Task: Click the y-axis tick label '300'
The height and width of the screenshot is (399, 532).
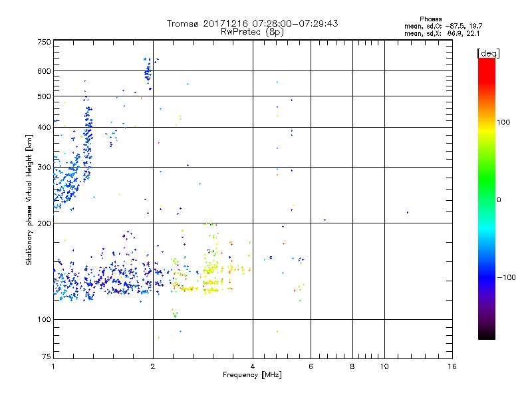Action: click(44, 168)
